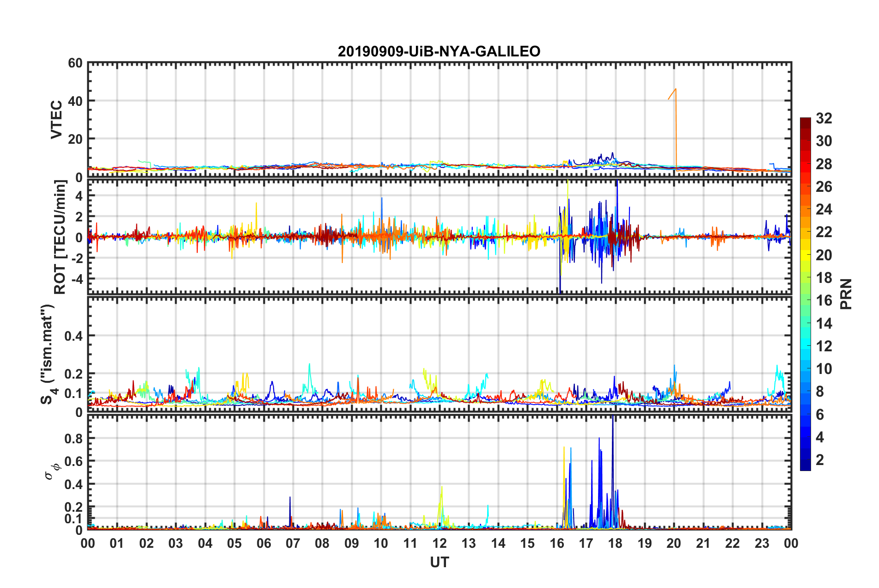Image resolution: width=879 pixels, height=588 pixels.
Task: Click the orange VTEC spike near 20 UT
Action: [675, 129]
